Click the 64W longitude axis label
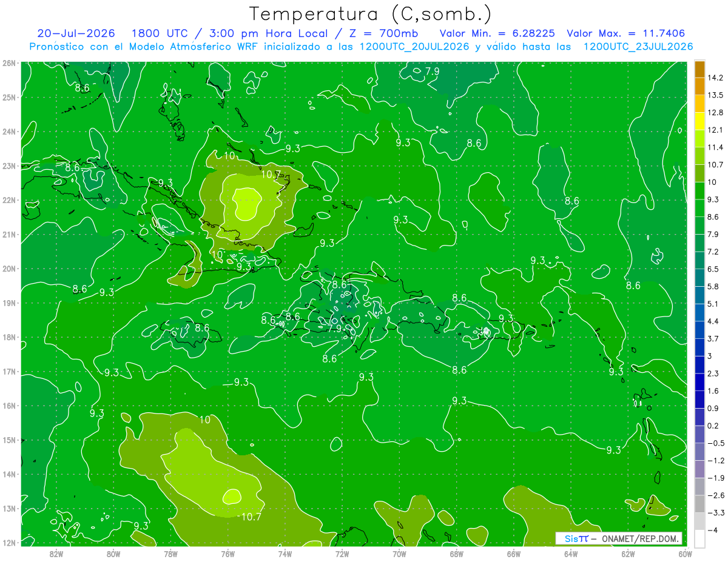 pyautogui.click(x=571, y=554)
